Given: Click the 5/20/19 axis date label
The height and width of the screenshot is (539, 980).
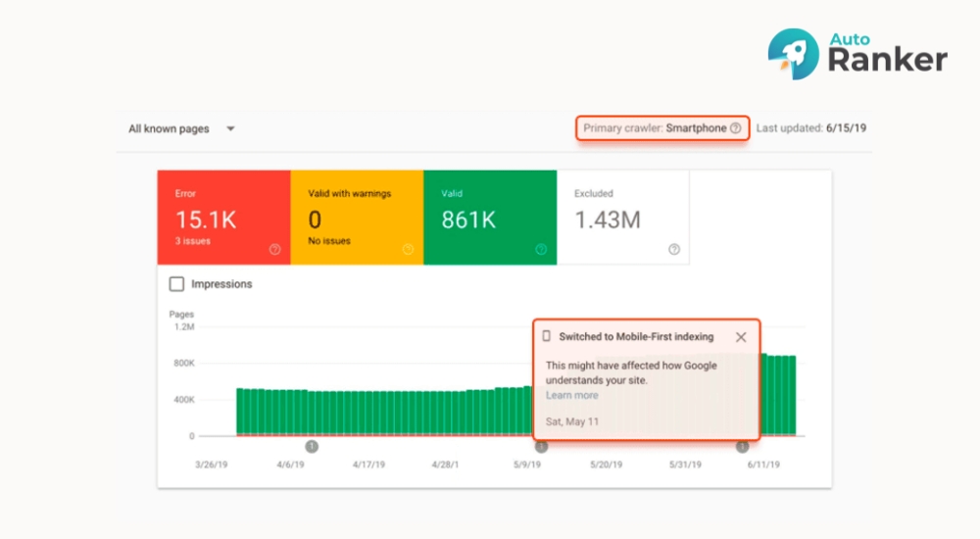Looking at the screenshot, I should 607,465.
